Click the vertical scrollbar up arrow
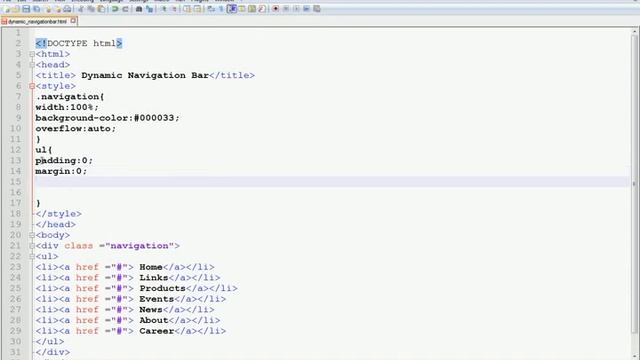 click(x=635, y=32)
